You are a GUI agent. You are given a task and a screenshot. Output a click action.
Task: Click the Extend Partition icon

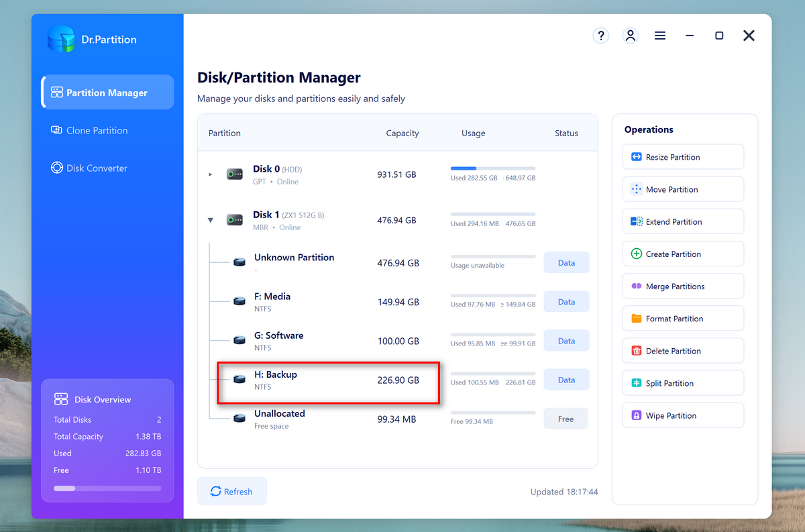[637, 221]
